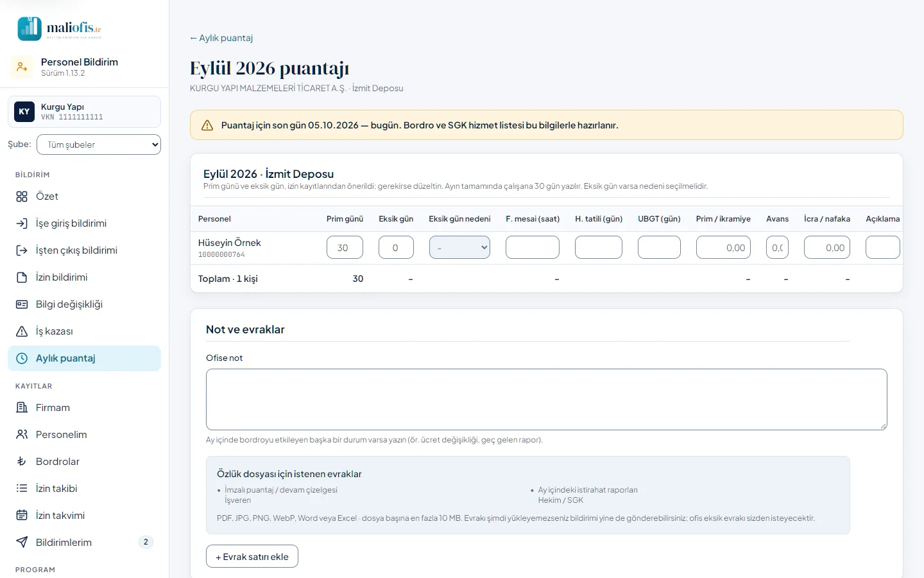Click the İzin takvimi calendar icon
Screen dimensions: 924x578
pos(22,516)
